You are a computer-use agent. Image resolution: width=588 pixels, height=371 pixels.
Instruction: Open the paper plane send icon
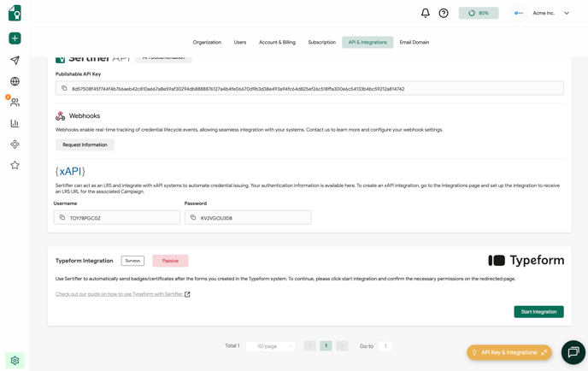coord(15,61)
